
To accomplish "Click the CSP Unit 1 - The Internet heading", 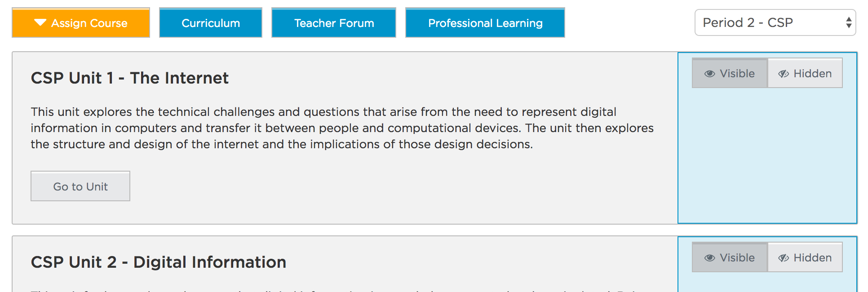I will click(130, 78).
